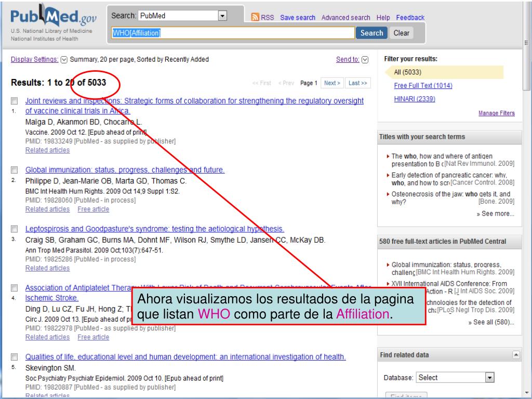The width and height of the screenshot is (532, 399).
Task: Select checkbox for result 1 Joint reviews
Action: [14, 101]
